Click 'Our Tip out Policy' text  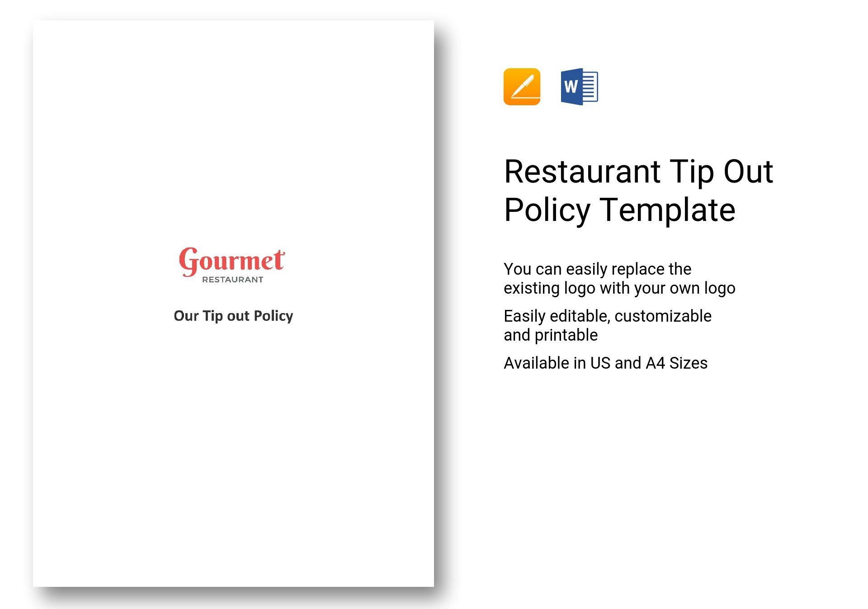(232, 314)
